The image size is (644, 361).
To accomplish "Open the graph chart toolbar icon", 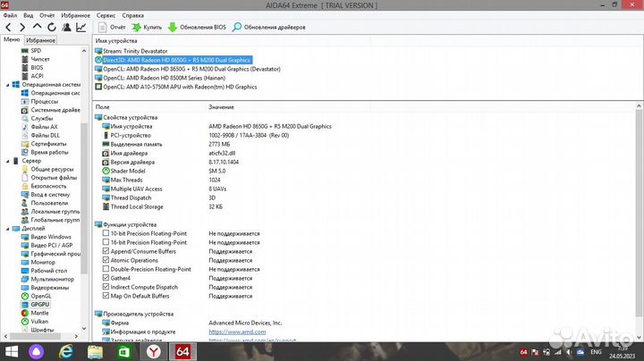I will click(80, 28).
